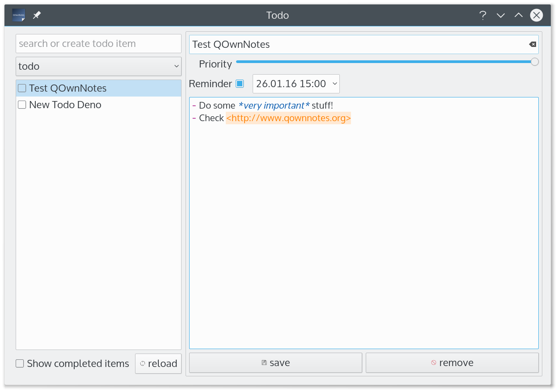This screenshot has width=558, height=392.
Task: Remove the todo item
Action: tap(452, 362)
